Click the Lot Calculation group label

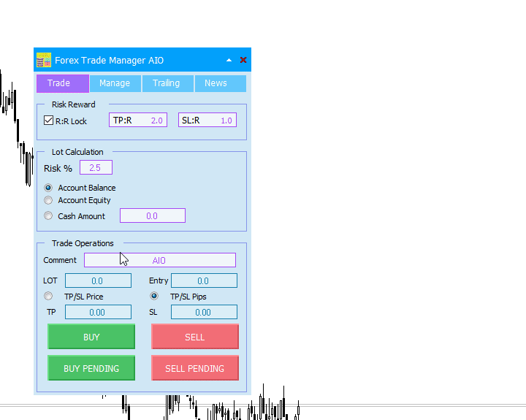point(77,152)
